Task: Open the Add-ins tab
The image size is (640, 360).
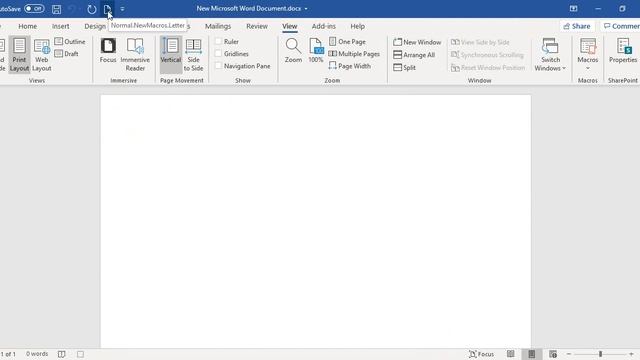Action: (324, 26)
